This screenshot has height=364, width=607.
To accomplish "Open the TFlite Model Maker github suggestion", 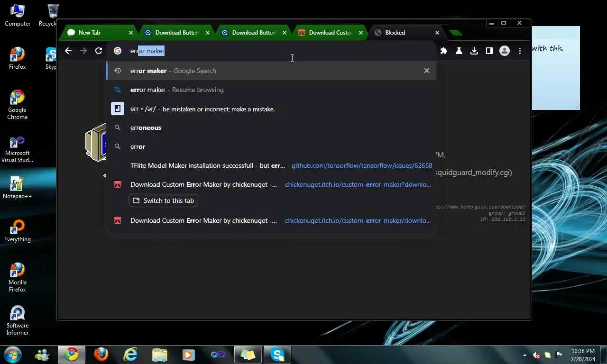I will pyautogui.click(x=271, y=165).
